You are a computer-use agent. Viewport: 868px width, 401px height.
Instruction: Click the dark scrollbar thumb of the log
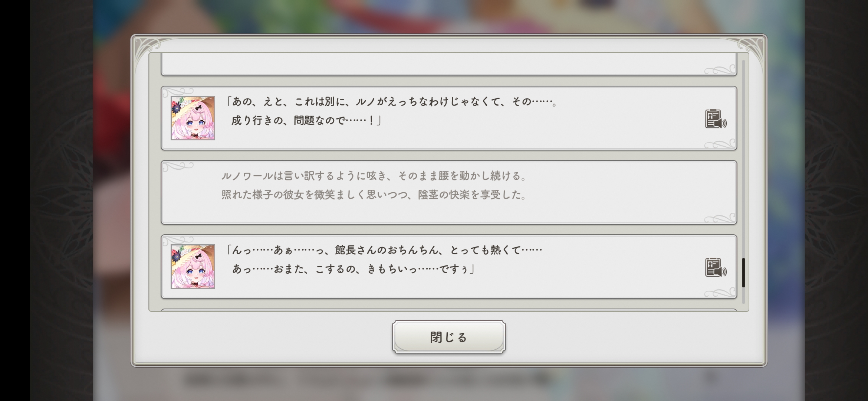click(x=743, y=273)
